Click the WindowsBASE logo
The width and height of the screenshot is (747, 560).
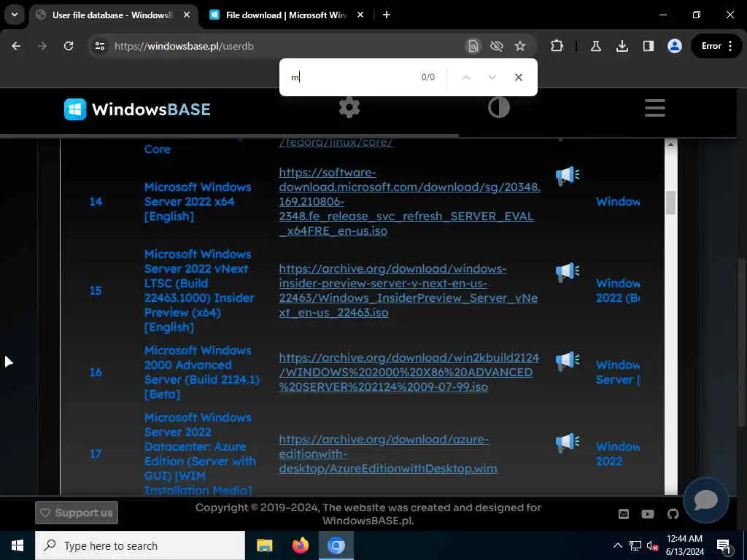(x=137, y=109)
